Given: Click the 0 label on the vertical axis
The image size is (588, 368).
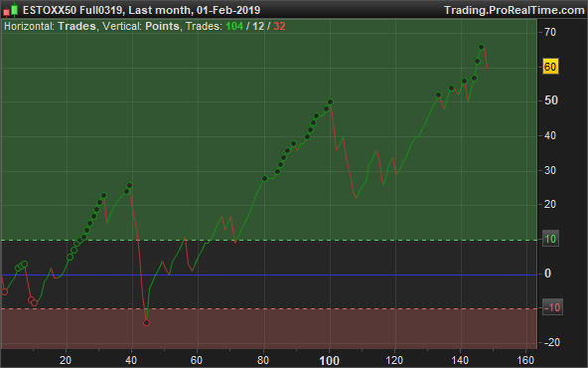Looking at the screenshot, I should tap(547, 274).
